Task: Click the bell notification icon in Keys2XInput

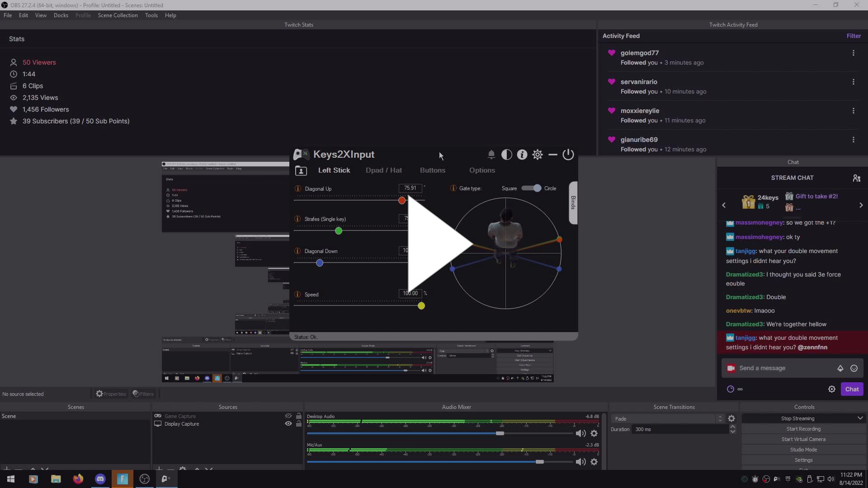Action: [x=491, y=155]
